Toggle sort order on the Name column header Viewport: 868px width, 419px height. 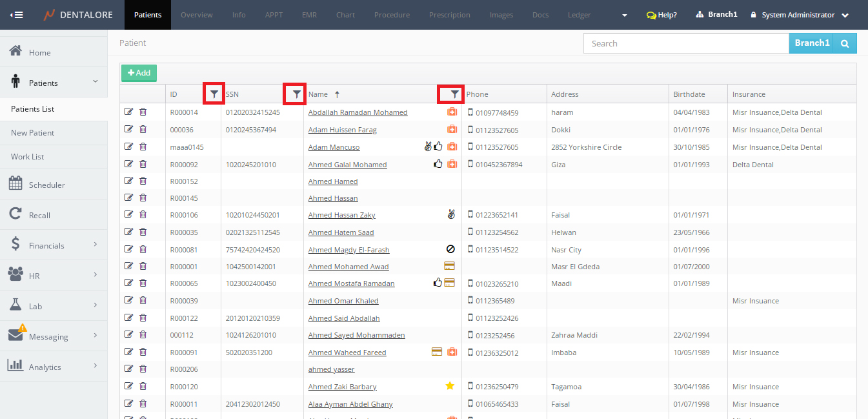[318, 94]
